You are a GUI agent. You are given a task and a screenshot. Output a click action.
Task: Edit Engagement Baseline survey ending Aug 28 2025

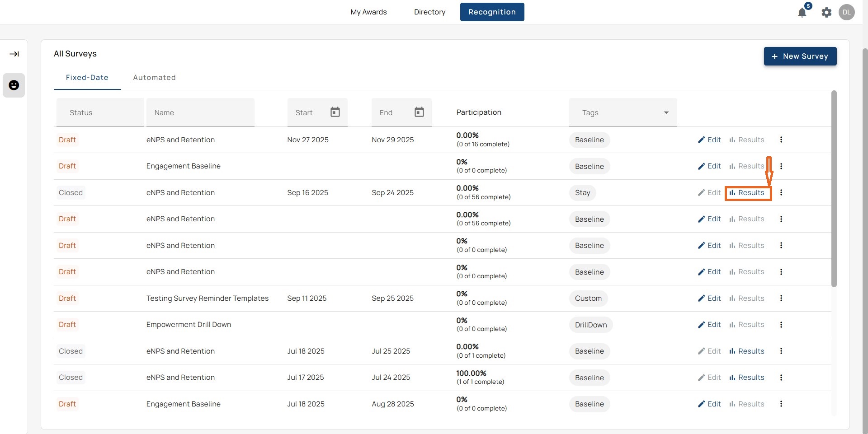(x=709, y=404)
